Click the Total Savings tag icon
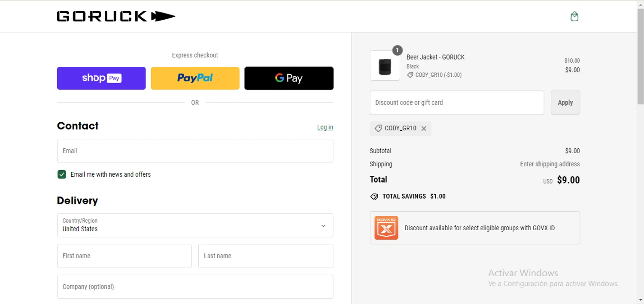Image resolution: width=644 pixels, height=304 pixels. 374,196
